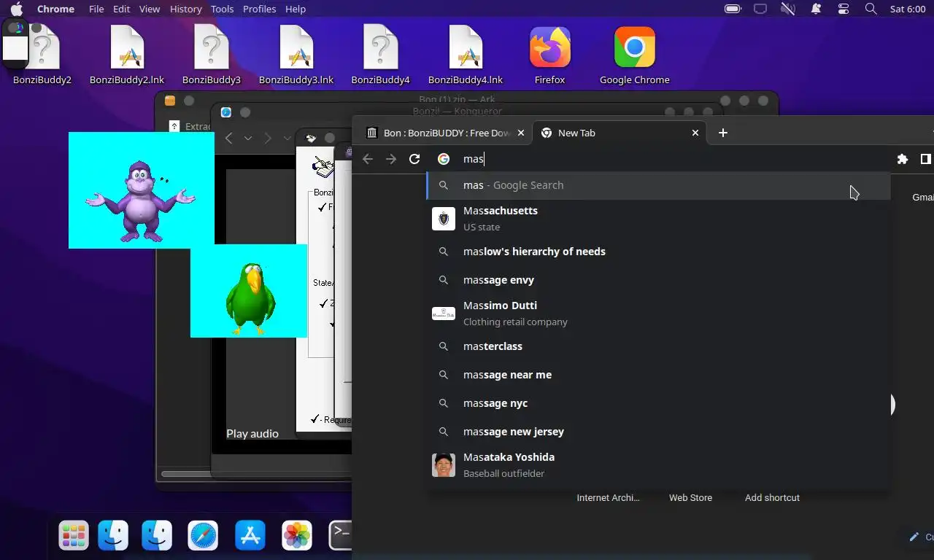Click the Add shortcut button
This screenshot has width=934, height=560.
(x=772, y=497)
